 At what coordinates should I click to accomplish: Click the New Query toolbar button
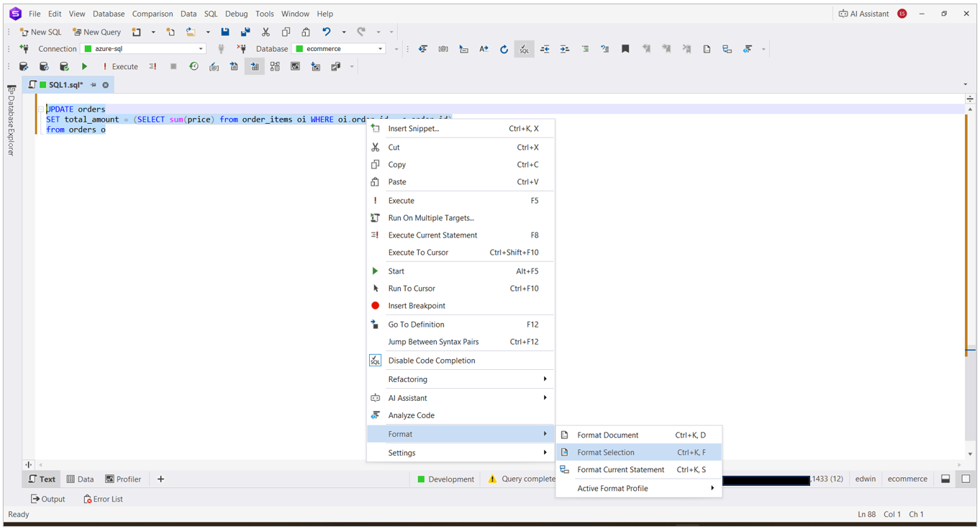tap(97, 32)
